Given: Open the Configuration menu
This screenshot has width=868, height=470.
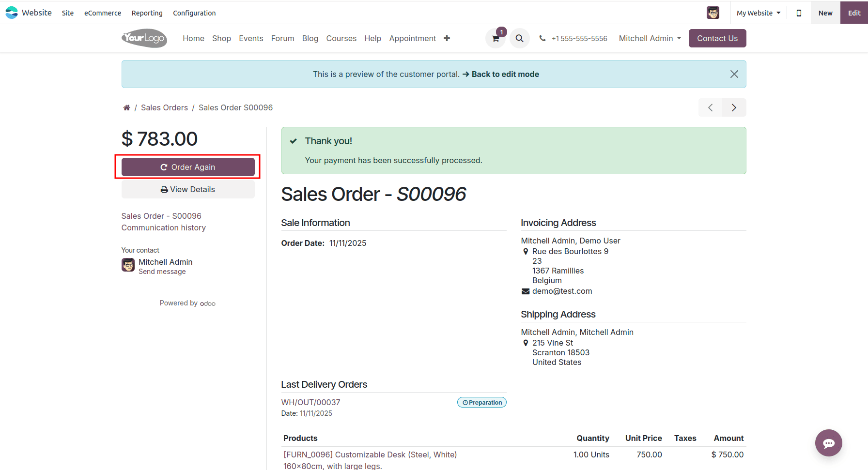Looking at the screenshot, I should point(194,13).
